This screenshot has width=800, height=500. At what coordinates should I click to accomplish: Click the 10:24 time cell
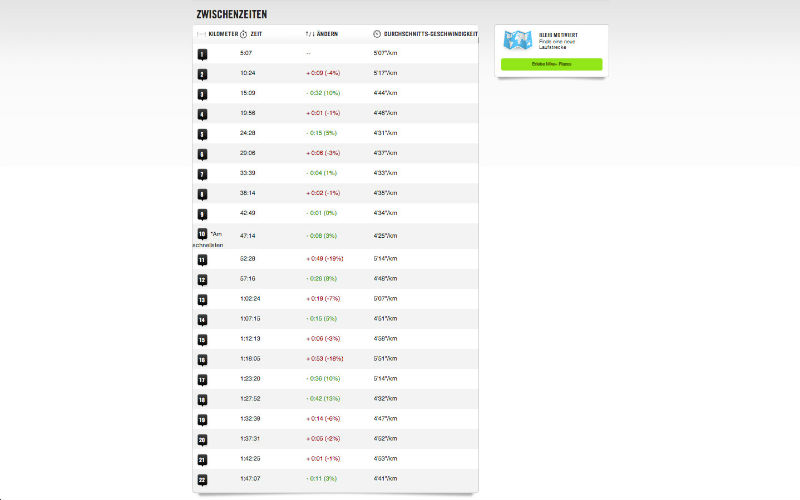coord(247,73)
